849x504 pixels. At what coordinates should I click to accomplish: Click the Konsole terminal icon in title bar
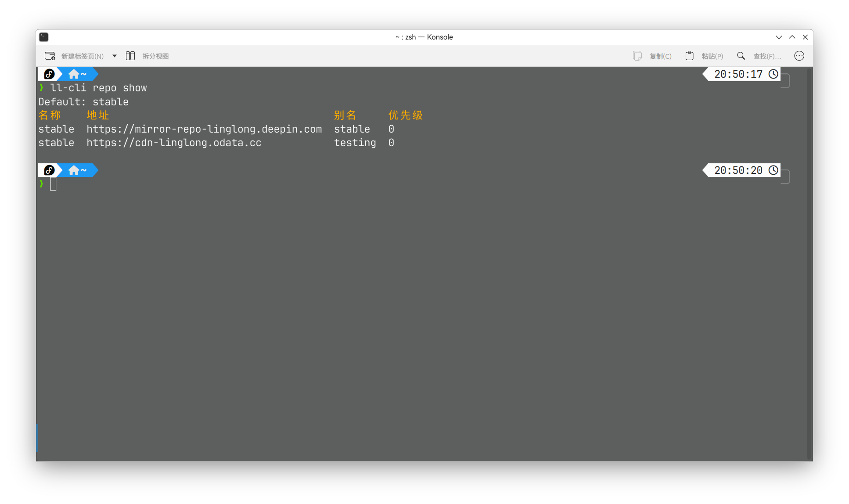click(x=44, y=37)
